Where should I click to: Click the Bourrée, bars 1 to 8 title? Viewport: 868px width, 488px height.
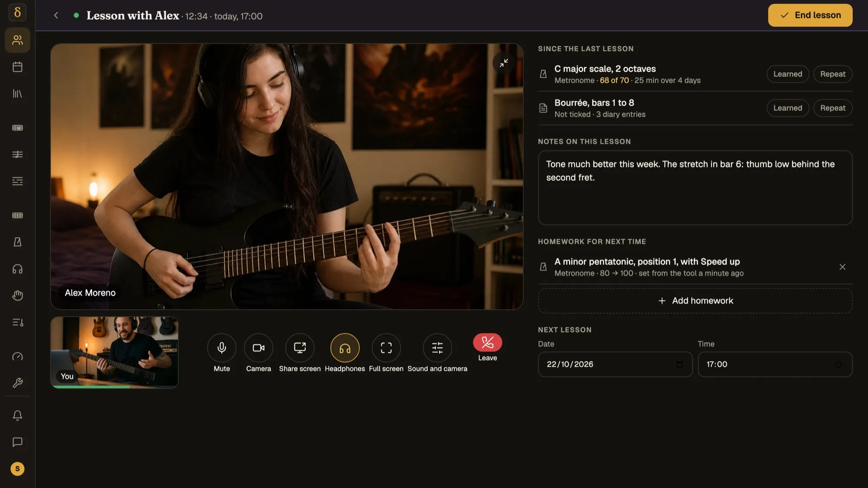point(594,103)
